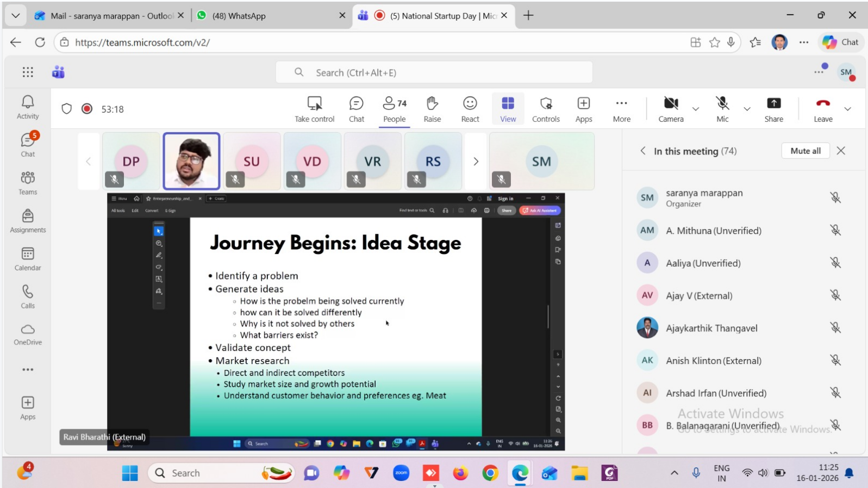868x488 pixels.
Task: Open the meeting Chat panel
Action: point(356,109)
